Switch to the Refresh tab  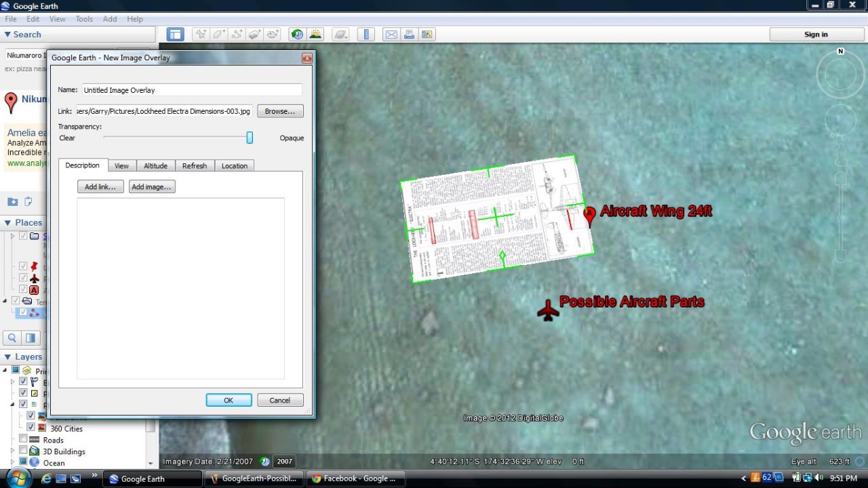[195, 165]
